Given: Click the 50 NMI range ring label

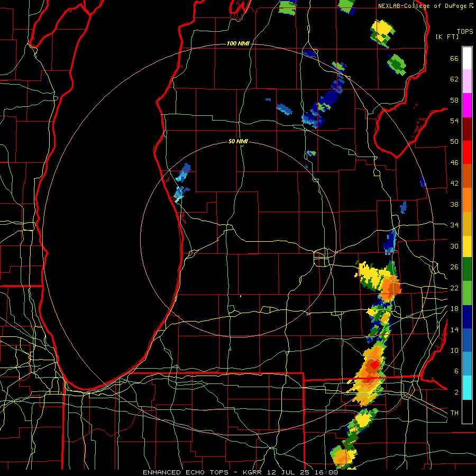Looking at the screenshot, I should point(238,141).
